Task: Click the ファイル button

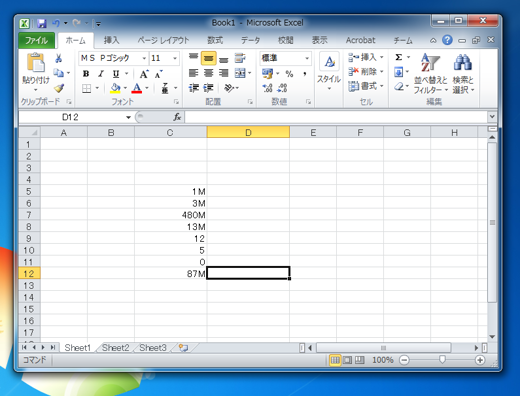Action: [x=36, y=40]
